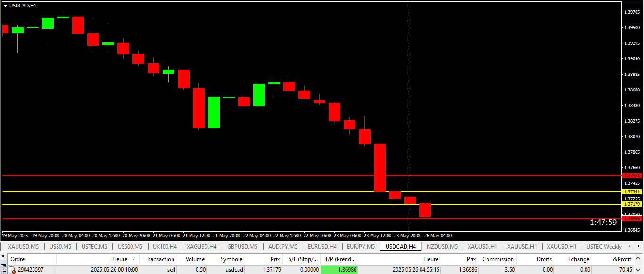This screenshot has height=274, width=644.
Task: Click the 19 May 2025 time axis label
Action: pos(15,235)
